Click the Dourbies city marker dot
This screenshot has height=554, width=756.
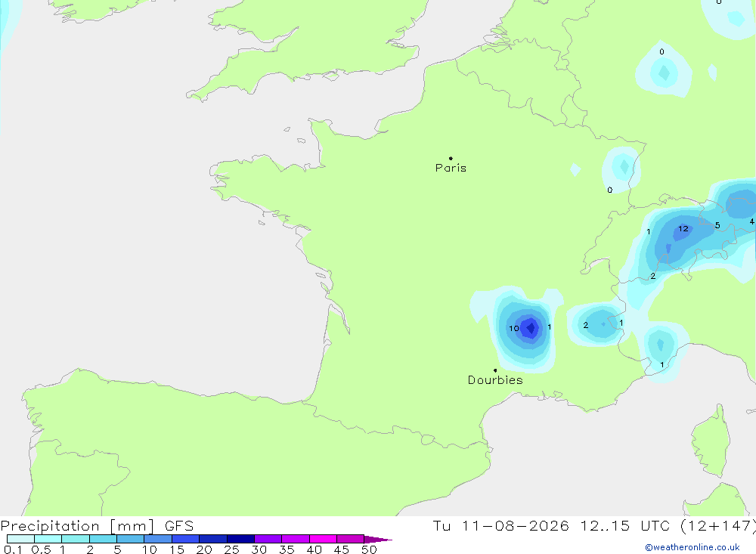495,370
